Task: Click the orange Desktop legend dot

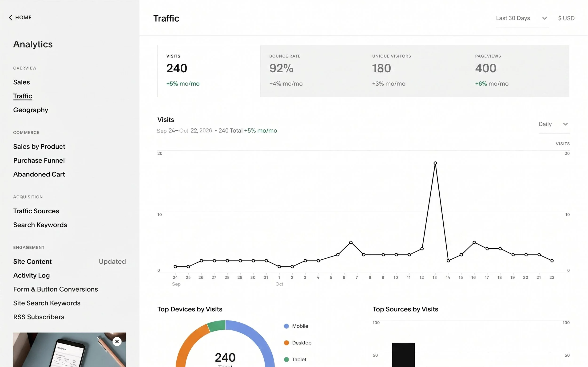Action: coord(286,343)
